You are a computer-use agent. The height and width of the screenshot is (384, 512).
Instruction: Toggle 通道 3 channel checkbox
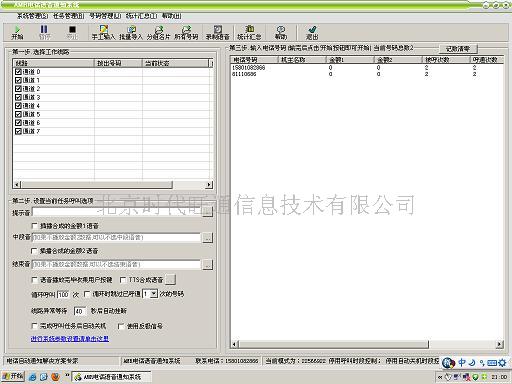click(x=18, y=97)
